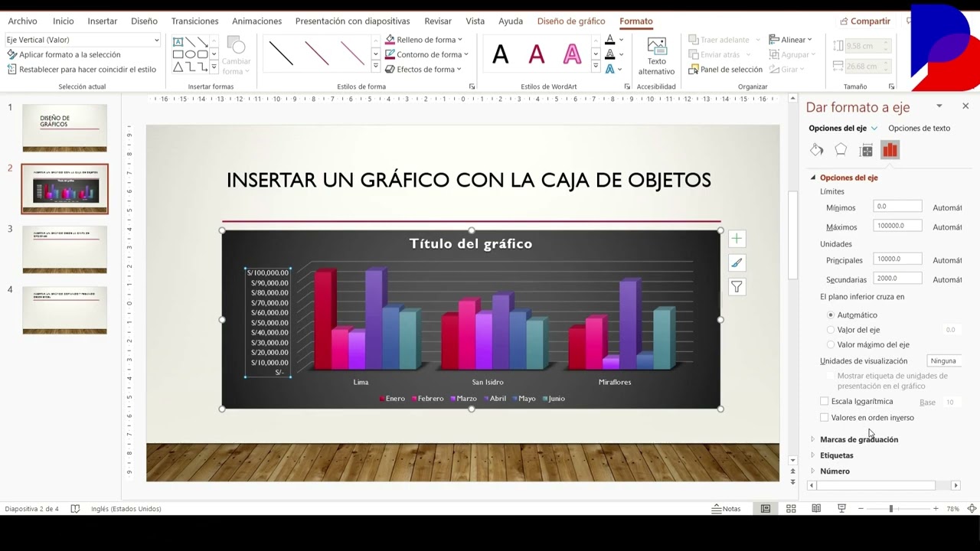Apply the dark red A WordArt style
This screenshot has width=980, height=551.
point(537,54)
